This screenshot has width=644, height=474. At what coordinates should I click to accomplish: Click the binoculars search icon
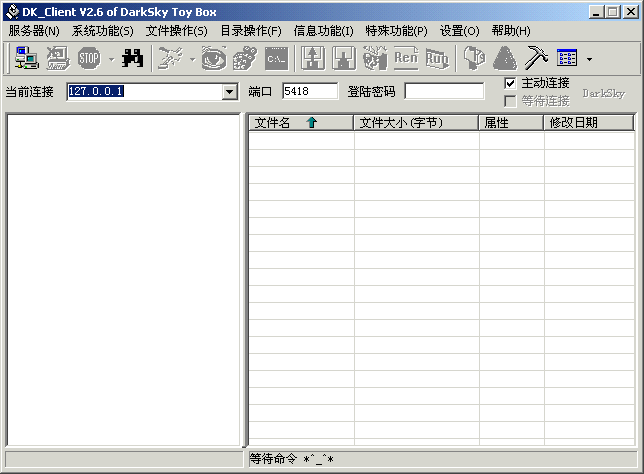(132, 58)
